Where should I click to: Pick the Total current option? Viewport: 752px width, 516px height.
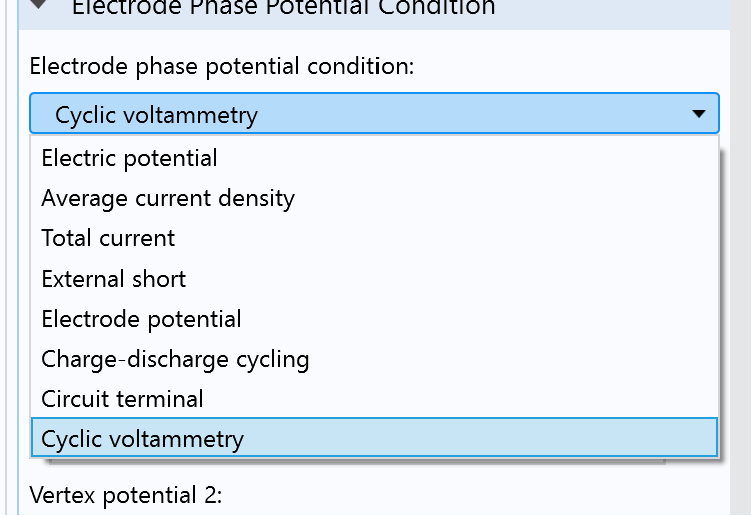pyautogui.click(x=108, y=238)
